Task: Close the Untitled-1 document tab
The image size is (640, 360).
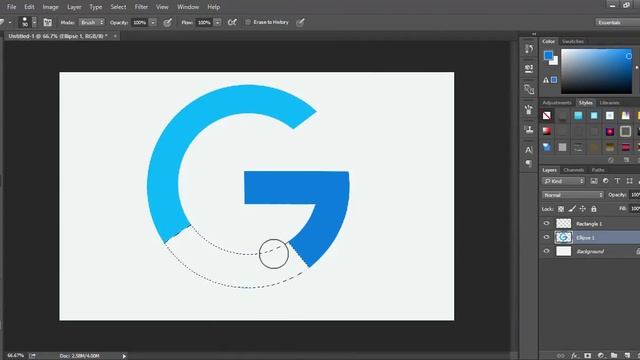Action: 115,36
